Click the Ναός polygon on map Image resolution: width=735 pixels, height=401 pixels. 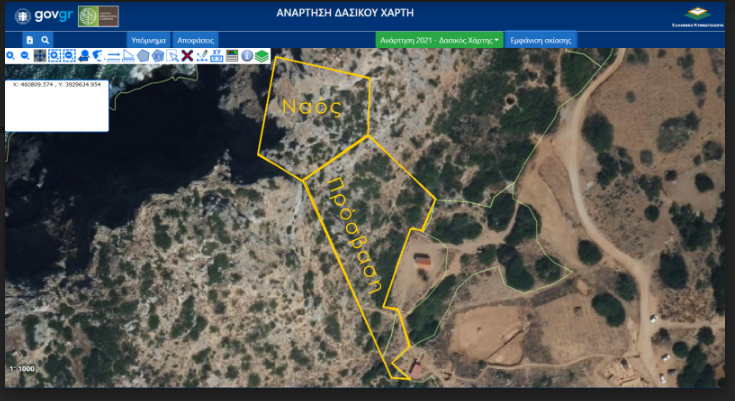[x=314, y=108]
